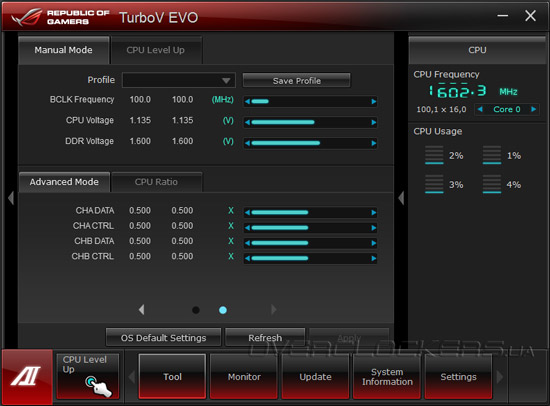Collapse the CPU panel with middle arrow
The width and height of the screenshot is (550, 406).
coord(401,198)
